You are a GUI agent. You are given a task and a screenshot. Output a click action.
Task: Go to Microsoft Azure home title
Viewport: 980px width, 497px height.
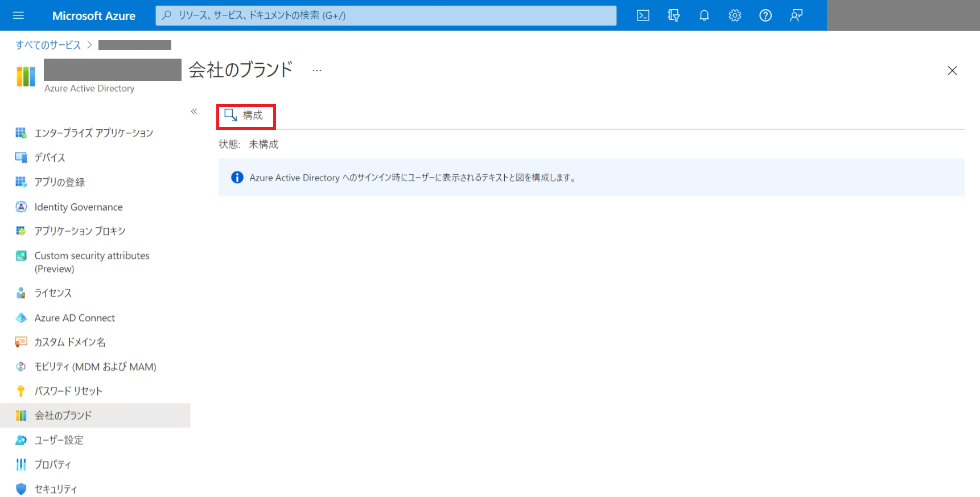coord(94,16)
